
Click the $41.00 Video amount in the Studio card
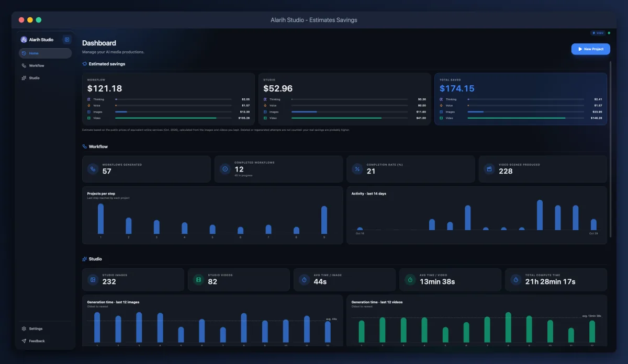(x=421, y=118)
